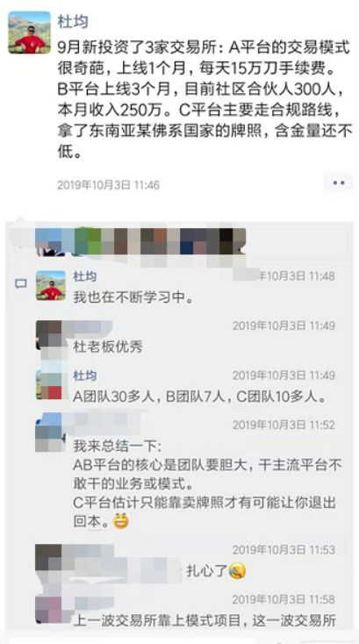Open 杜均's avatar beside the A团队30多人 reply
Screen dimensions: 359x644
coord(49,384)
